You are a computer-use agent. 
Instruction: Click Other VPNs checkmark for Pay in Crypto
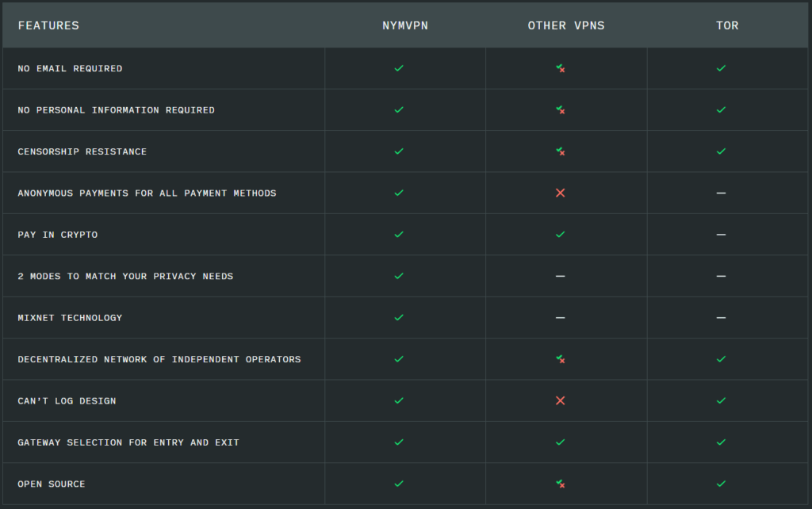click(561, 235)
